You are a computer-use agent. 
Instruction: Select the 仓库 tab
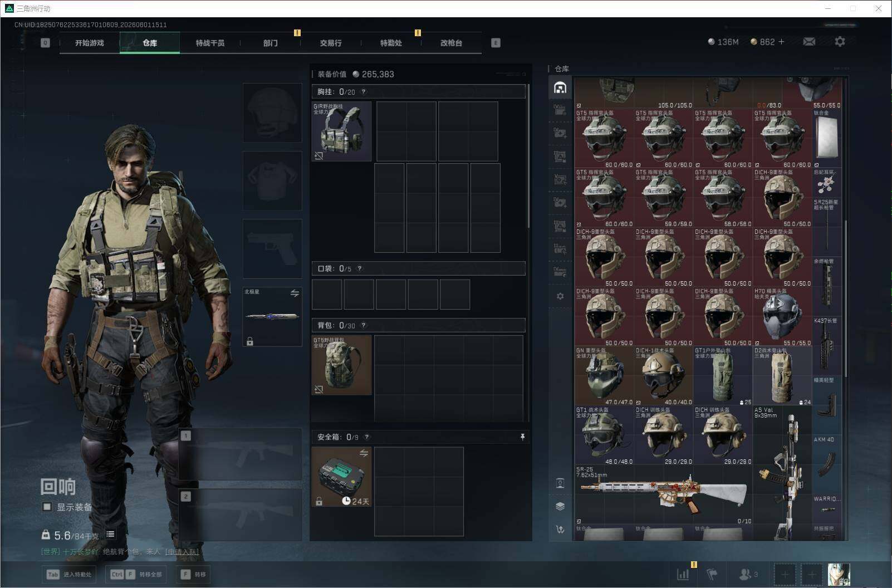pos(150,43)
